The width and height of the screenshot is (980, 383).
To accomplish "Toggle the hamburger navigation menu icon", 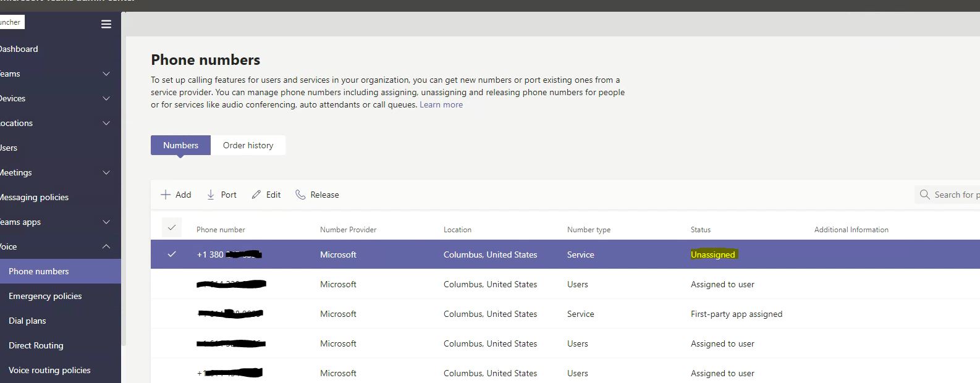I will point(106,24).
